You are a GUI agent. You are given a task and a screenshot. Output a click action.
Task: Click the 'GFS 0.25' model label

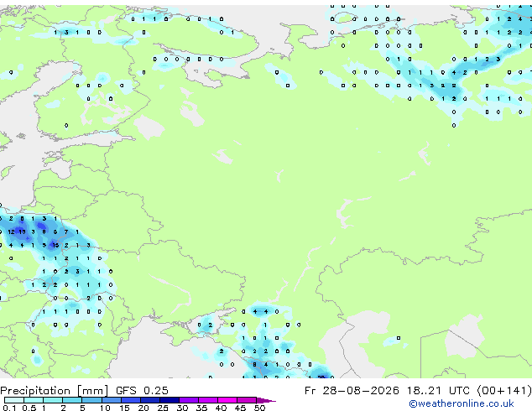click(142, 391)
